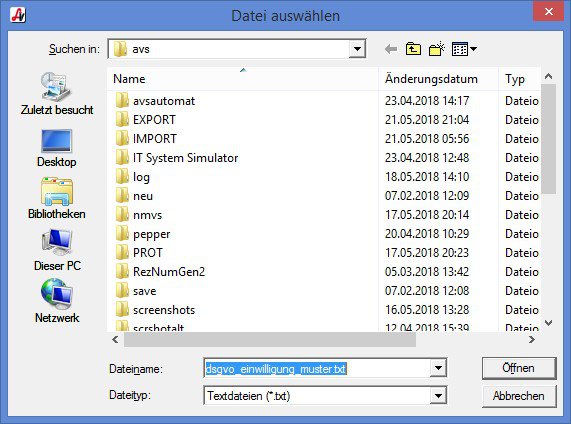Image resolution: width=571 pixels, height=424 pixels.
Task: Click date 07.02.2018 12:08 of save
Action: (427, 291)
